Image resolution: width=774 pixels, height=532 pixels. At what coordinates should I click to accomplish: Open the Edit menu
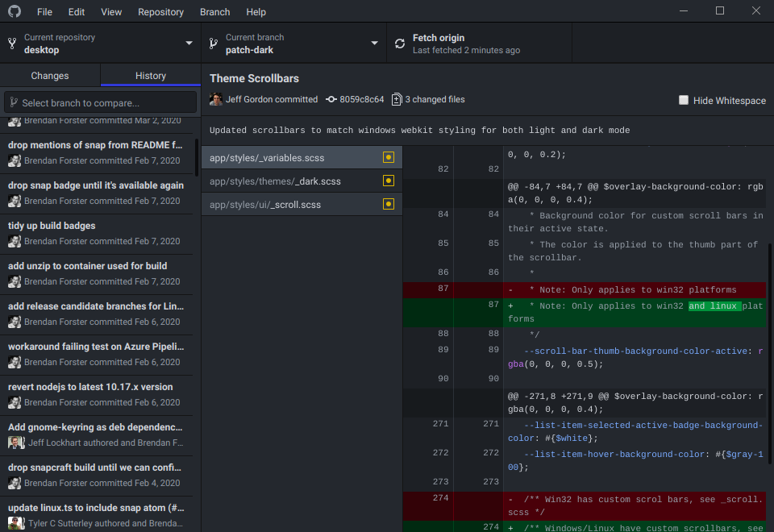click(76, 12)
